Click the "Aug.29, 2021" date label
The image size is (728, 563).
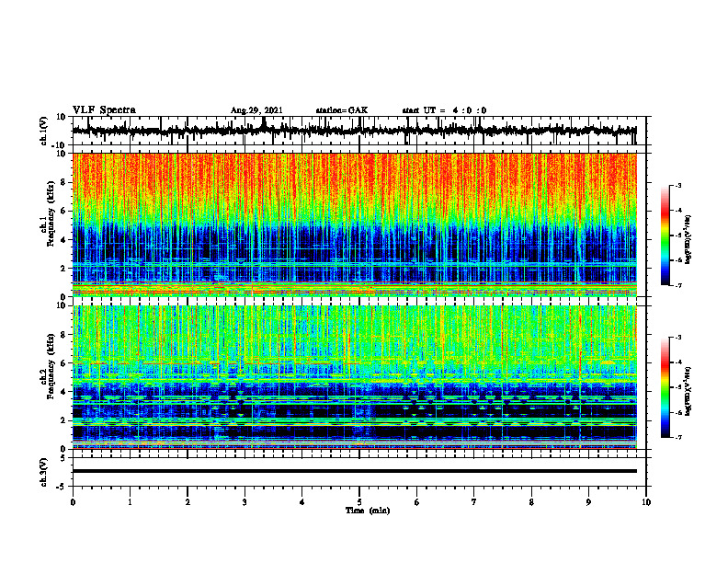[256, 110]
